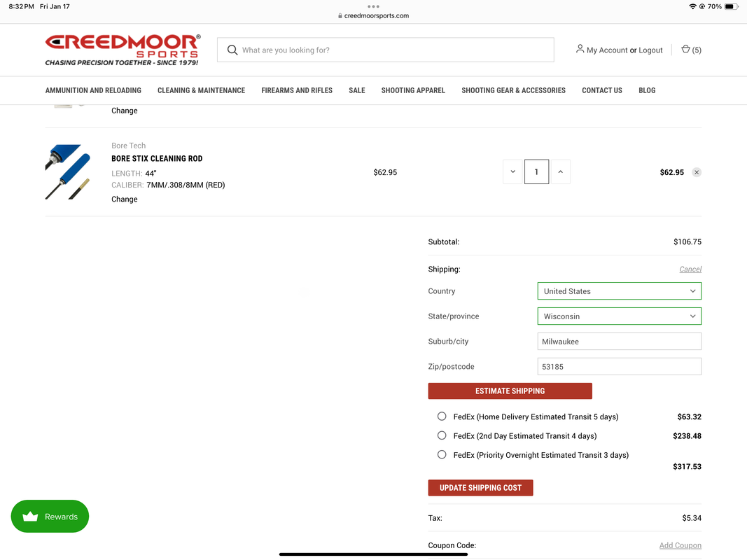Choose FedEx Priority Overnight shipping
Viewport: 747px width, 560px height.
442,454
